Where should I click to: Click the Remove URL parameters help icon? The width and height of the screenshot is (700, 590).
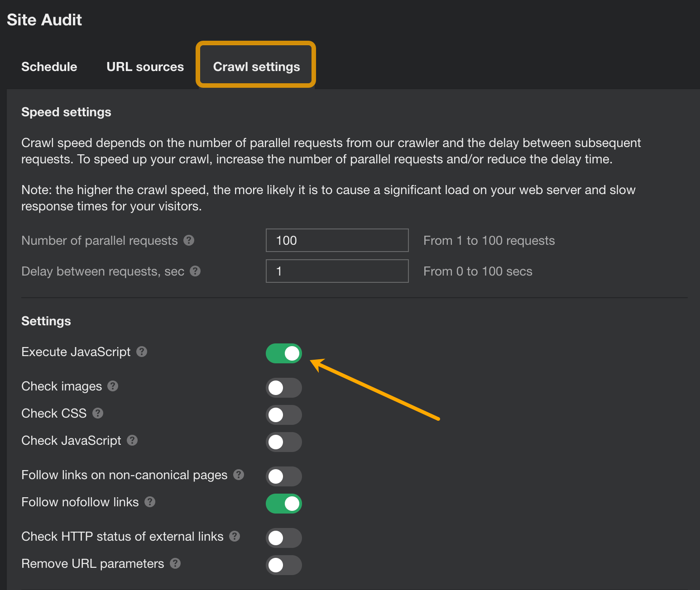tap(175, 564)
